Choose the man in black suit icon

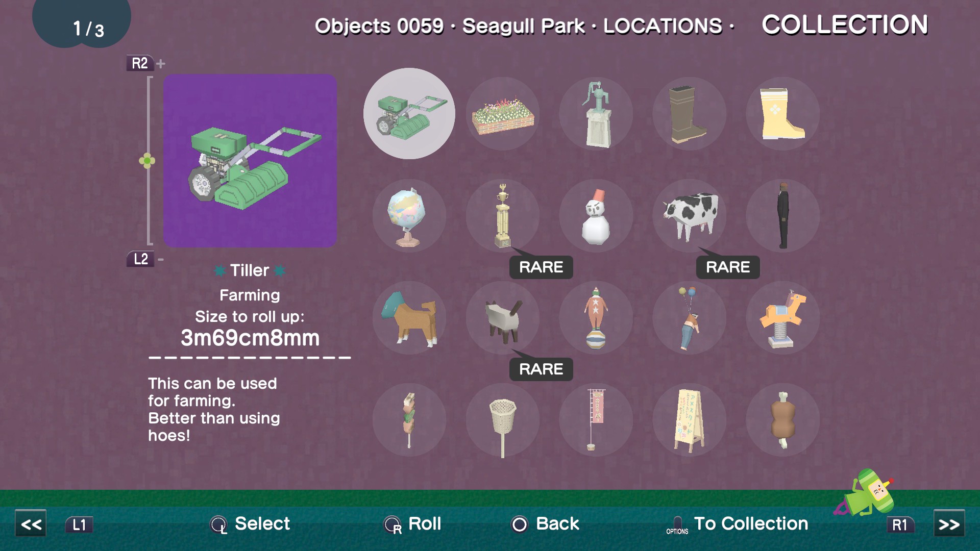coord(783,216)
